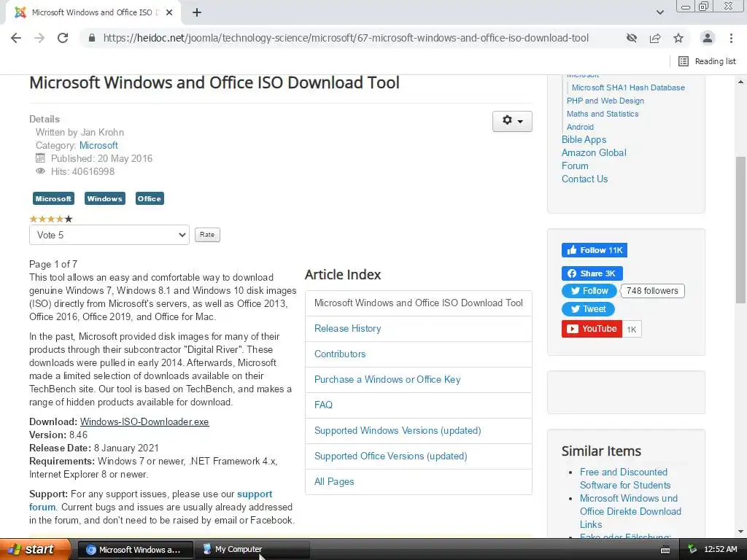The width and height of the screenshot is (747, 560).
Task: Download Windows-ISO-Downloader.exe
Action: [144, 421]
